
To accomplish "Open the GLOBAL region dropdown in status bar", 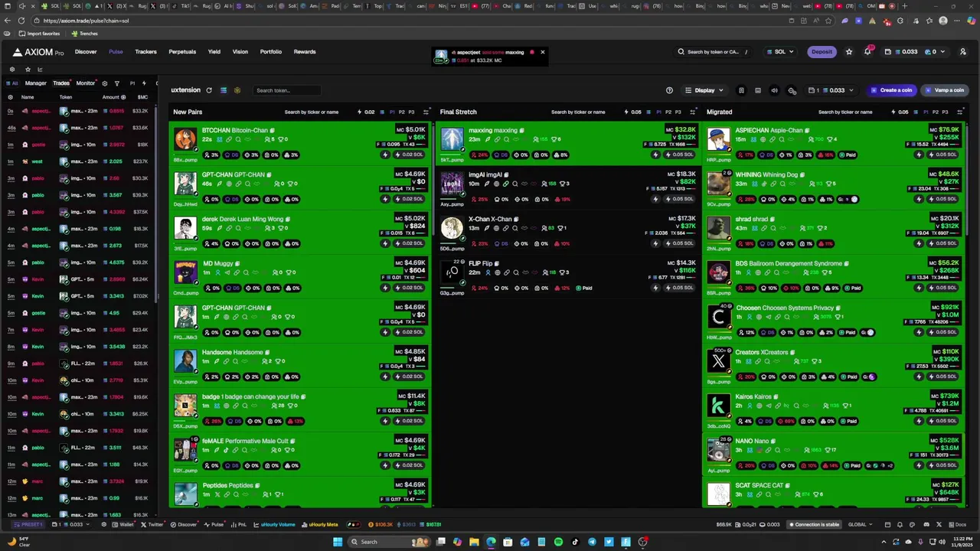I will click(x=860, y=525).
